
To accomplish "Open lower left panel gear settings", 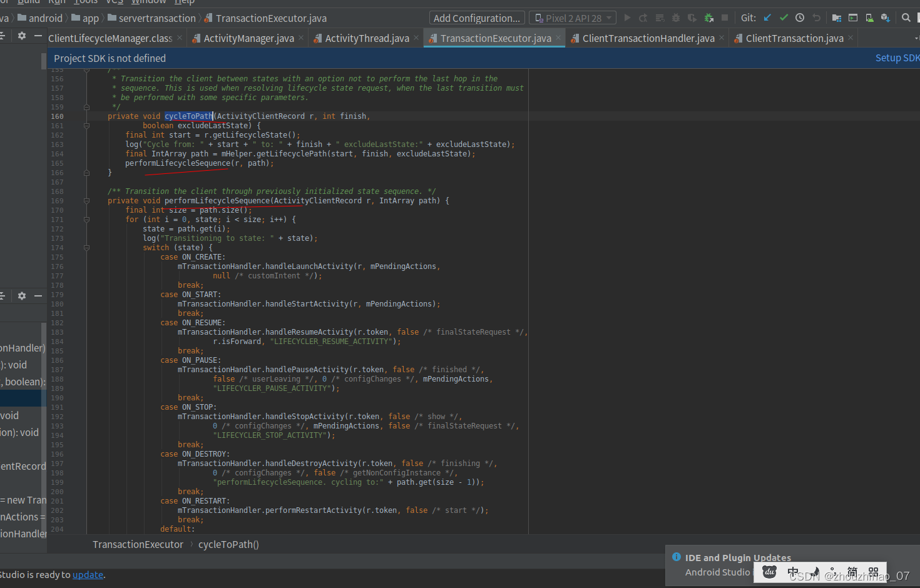I will coord(22,296).
